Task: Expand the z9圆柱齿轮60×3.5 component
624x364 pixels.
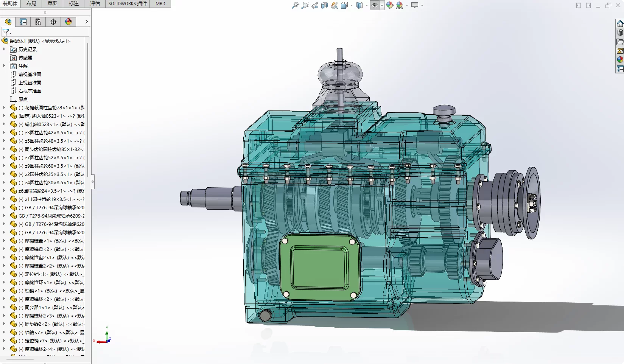Action: [x=4, y=166]
